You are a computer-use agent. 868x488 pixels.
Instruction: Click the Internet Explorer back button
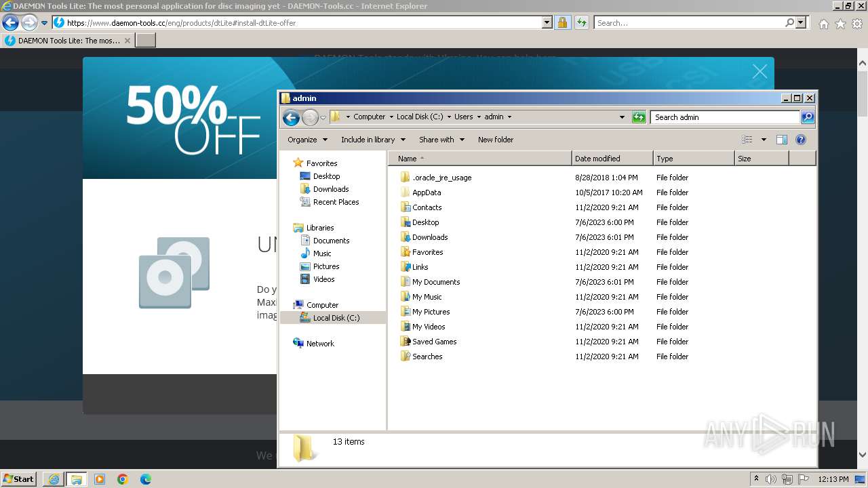click(10, 23)
